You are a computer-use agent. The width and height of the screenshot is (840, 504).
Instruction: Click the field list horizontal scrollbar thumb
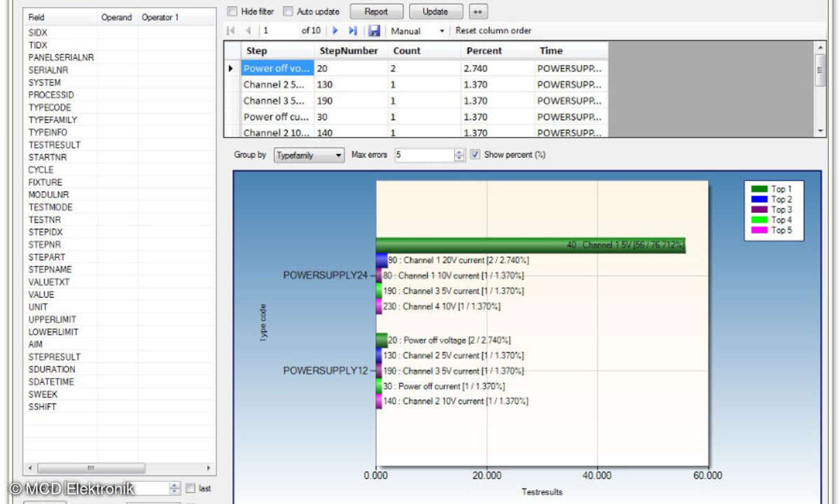click(x=91, y=468)
